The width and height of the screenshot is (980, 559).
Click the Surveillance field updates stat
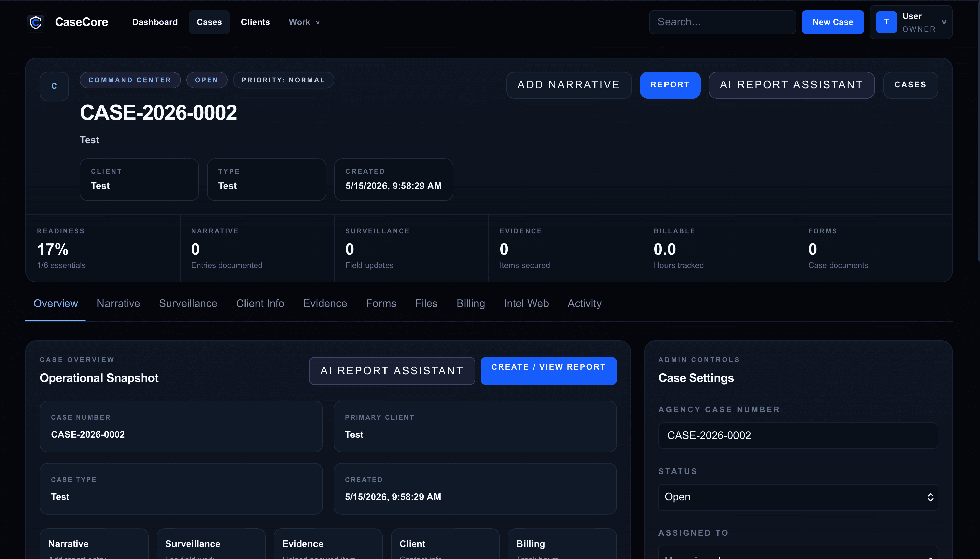[411, 248]
